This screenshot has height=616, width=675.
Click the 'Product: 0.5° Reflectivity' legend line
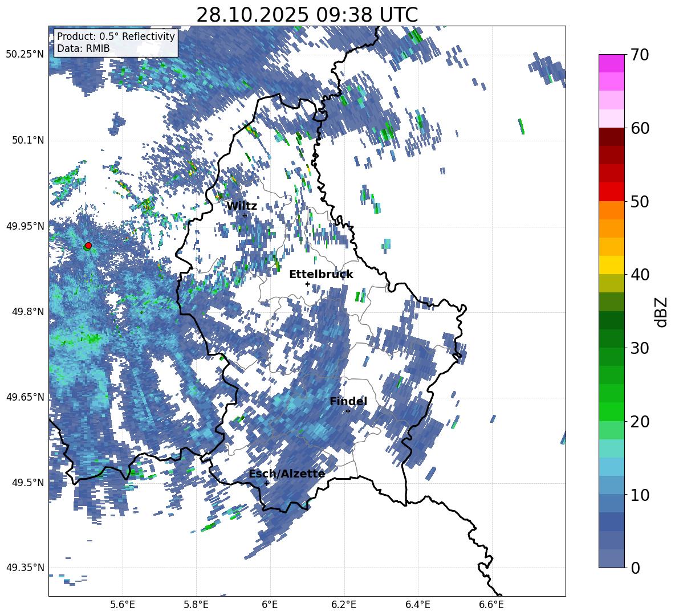coord(116,36)
